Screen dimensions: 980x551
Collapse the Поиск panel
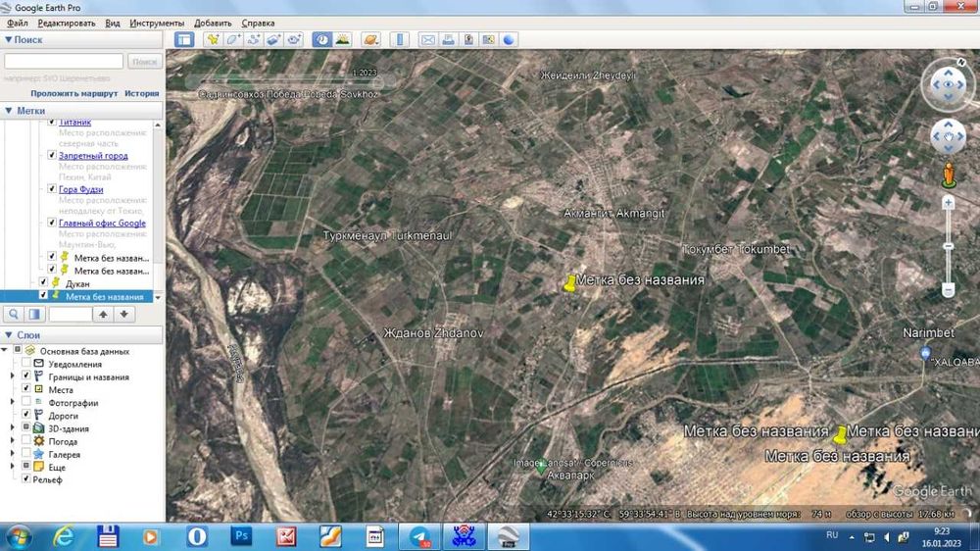click(x=8, y=39)
